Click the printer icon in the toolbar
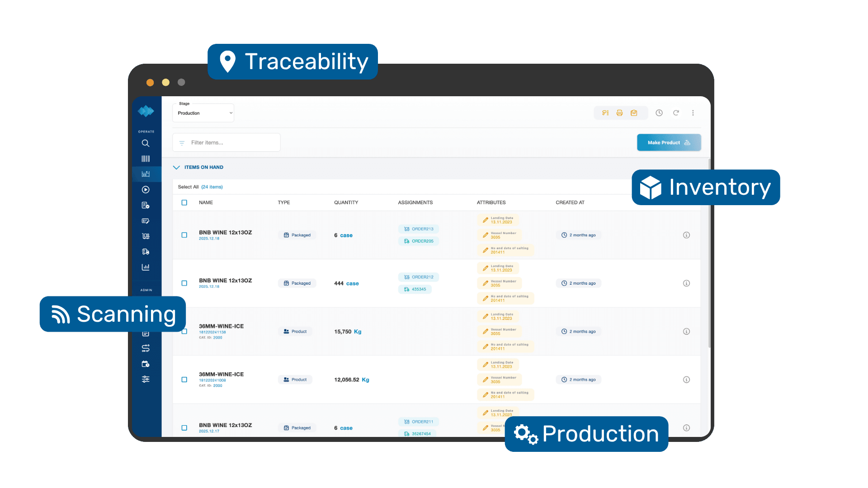This screenshot has height=488, width=868. [x=619, y=113]
